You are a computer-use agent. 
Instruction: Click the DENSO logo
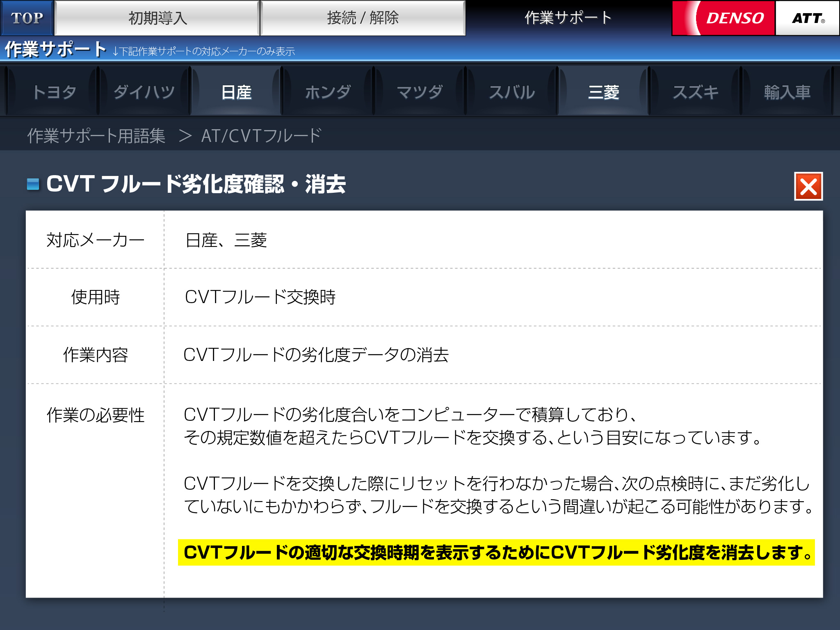pyautogui.click(x=724, y=18)
